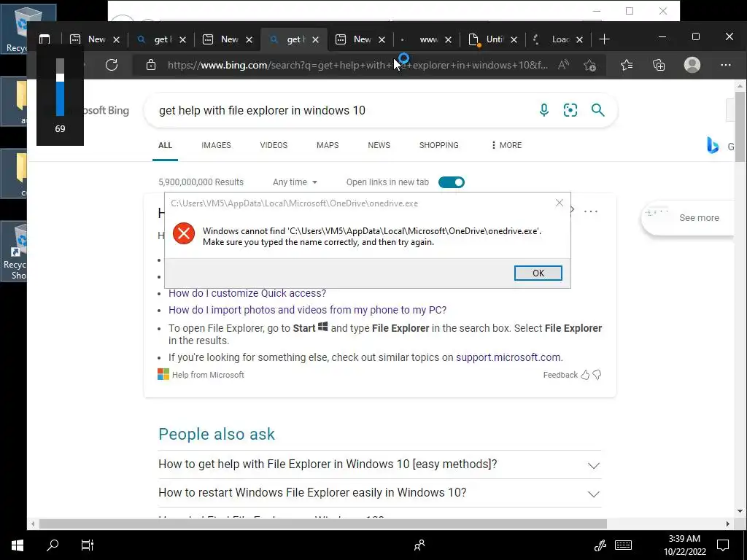The width and height of the screenshot is (747, 560).
Task: Open Edge Settings and more menu
Action: (726, 65)
